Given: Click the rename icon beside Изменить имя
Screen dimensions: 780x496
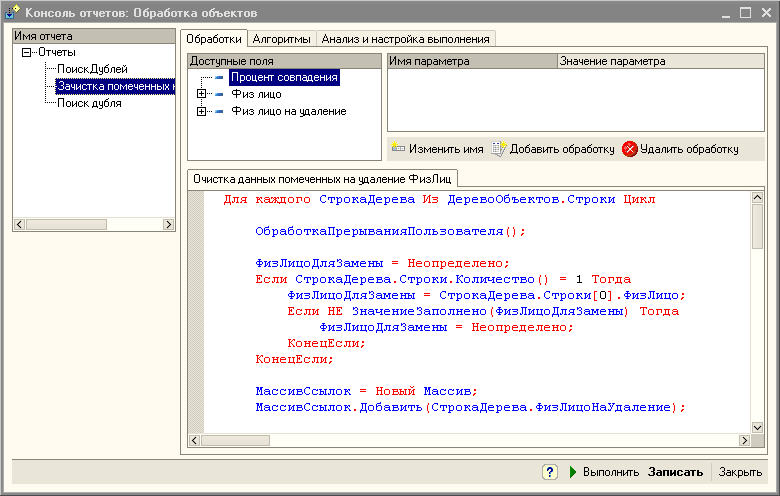Looking at the screenshot, I should click(398, 147).
